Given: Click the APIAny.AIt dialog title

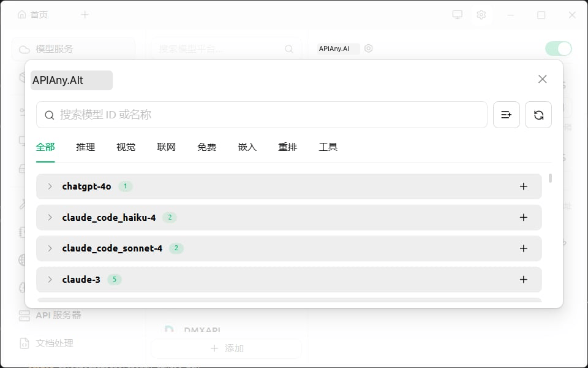Looking at the screenshot, I should pos(58,80).
